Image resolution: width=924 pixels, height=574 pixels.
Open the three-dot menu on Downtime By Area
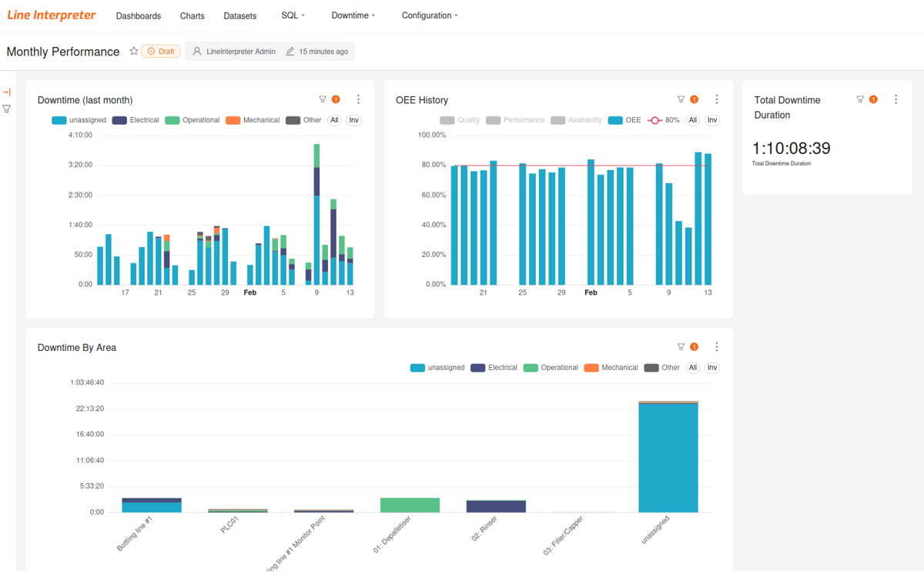tap(716, 347)
